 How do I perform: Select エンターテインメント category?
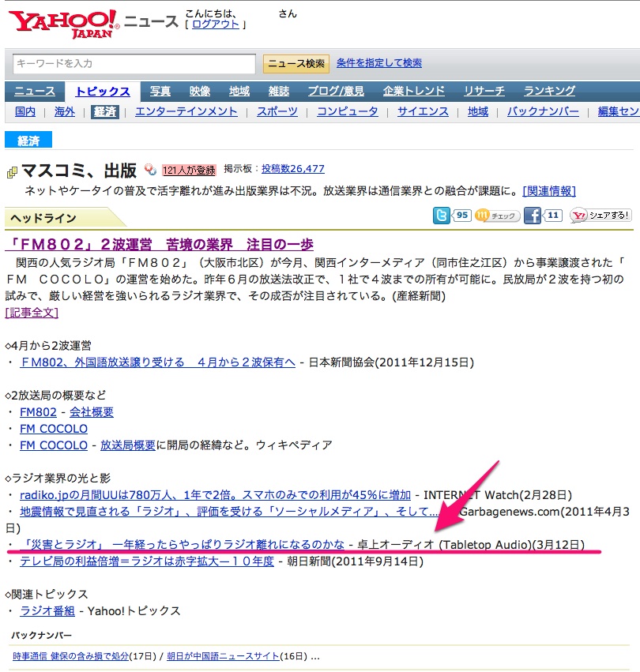coord(186,111)
